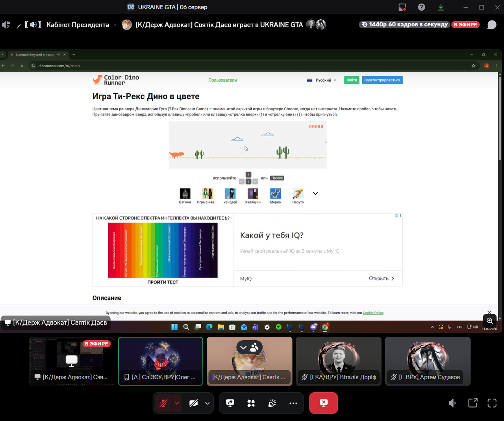This screenshot has width=504, height=421.
Task: Expand the Святік tile chevron menu
Action: pyautogui.click(x=243, y=347)
